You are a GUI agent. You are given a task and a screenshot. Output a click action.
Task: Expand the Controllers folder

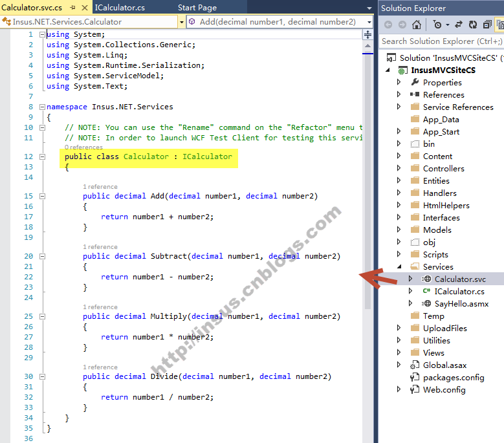point(399,168)
